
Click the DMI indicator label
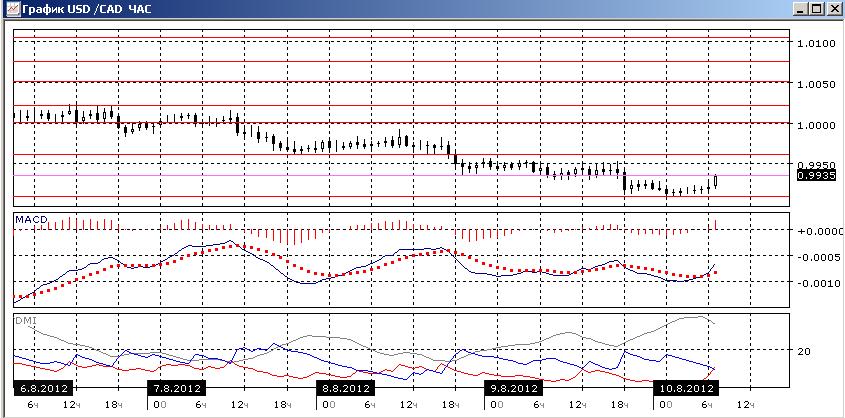coord(24,321)
